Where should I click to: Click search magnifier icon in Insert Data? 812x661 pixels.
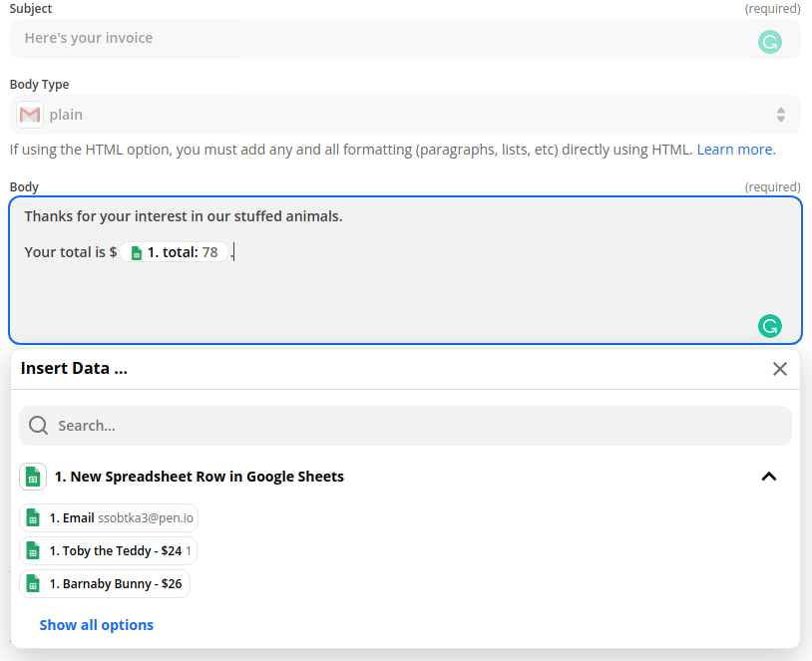tap(39, 426)
